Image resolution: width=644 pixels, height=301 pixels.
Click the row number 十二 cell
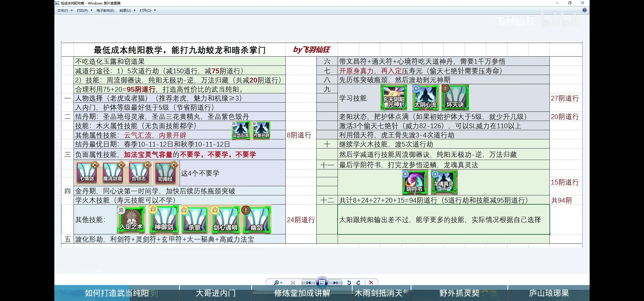(327, 200)
